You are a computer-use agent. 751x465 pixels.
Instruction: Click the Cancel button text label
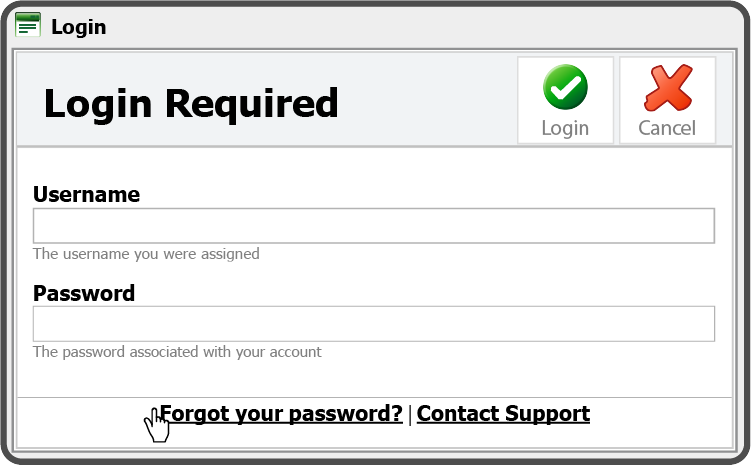(667, 128)
